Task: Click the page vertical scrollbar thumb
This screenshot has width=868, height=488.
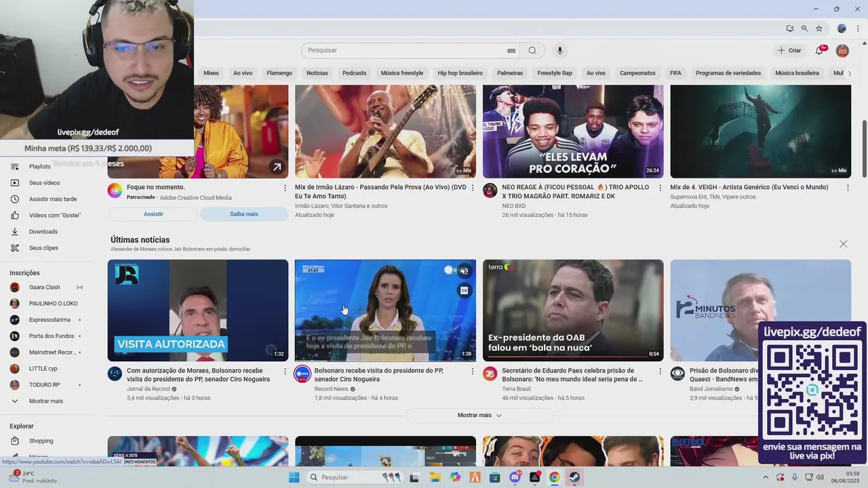Action: [864, 148]
